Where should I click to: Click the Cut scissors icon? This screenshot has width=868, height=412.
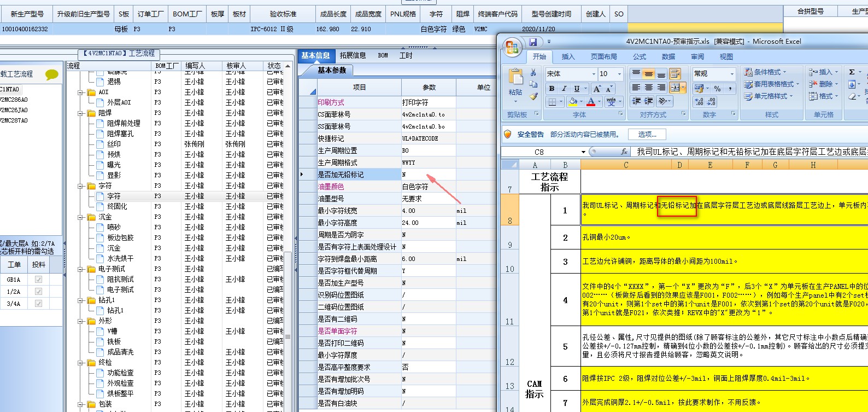pos(533,72)
